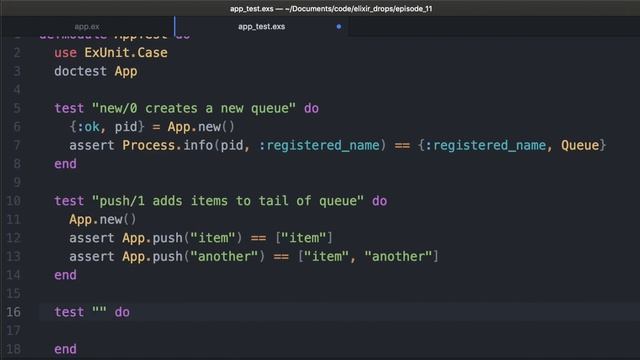640x360 pixels.
Task: Click the Queue module name on line 7
Action: pos(580,145)
